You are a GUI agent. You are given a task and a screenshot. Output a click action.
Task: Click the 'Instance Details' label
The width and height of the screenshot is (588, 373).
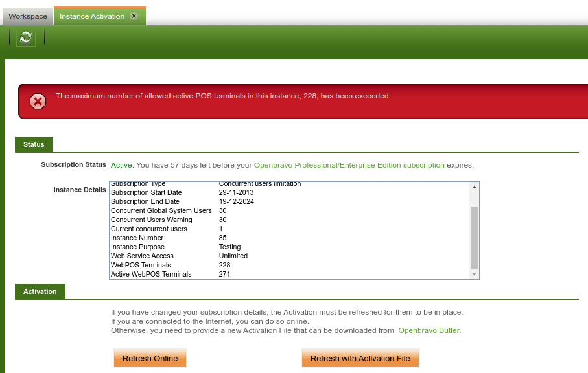80,190
